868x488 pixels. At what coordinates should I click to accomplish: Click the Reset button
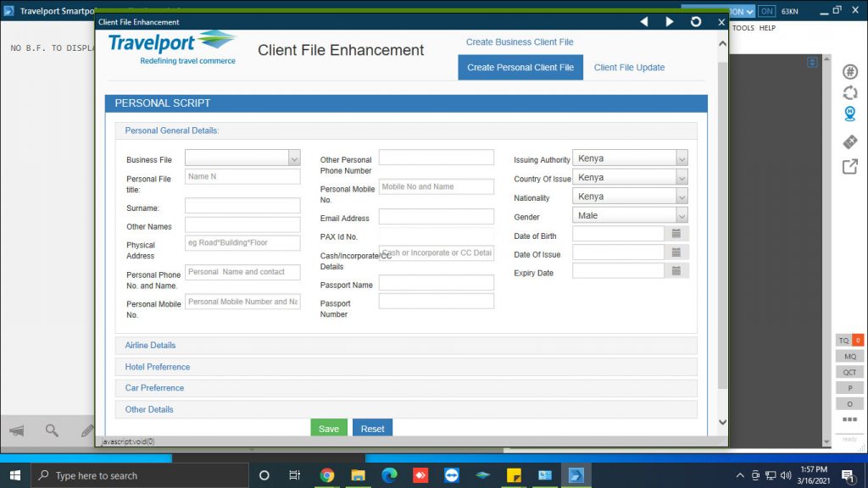coord(373,428)
